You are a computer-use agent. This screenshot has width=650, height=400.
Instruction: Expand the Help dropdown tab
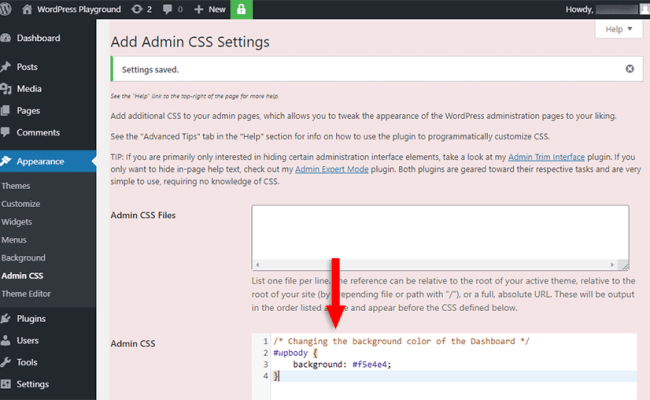618,29
